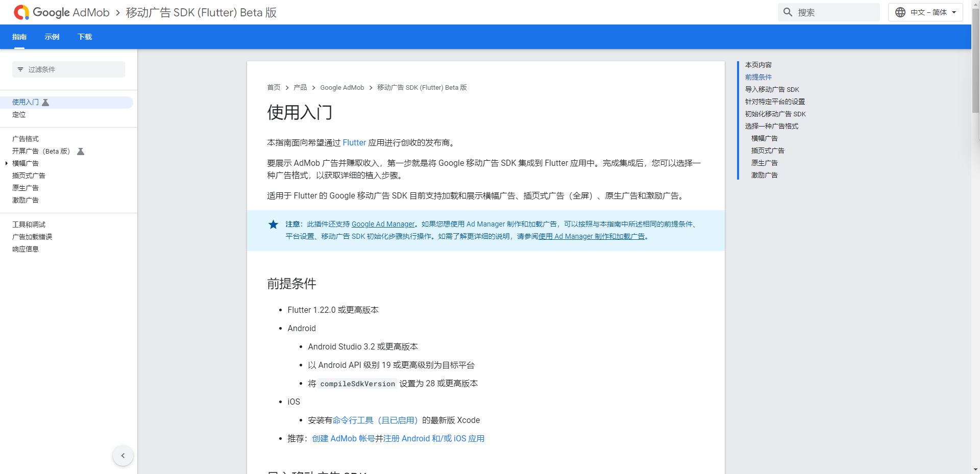Switch to the 指南 tab

[19, 37]
